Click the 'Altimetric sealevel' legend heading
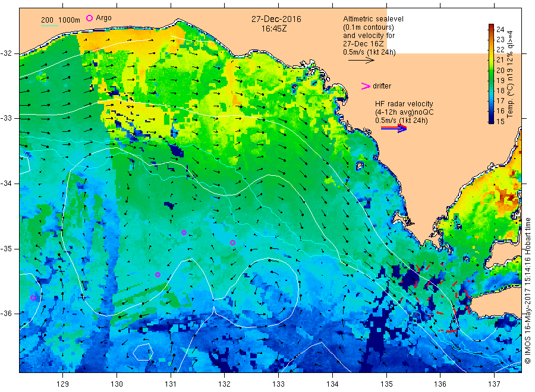The image size is (535, 392). click(x=373, y=19)
